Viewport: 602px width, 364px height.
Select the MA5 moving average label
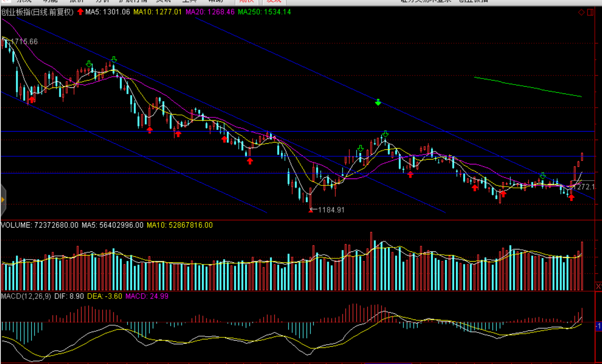coord(108,12)
